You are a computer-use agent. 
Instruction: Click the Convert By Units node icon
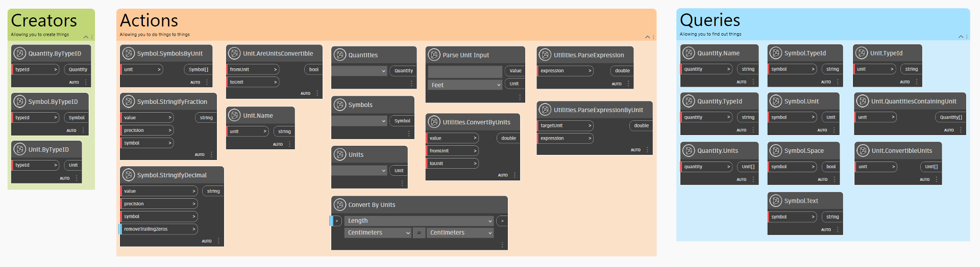click(339, 204)
